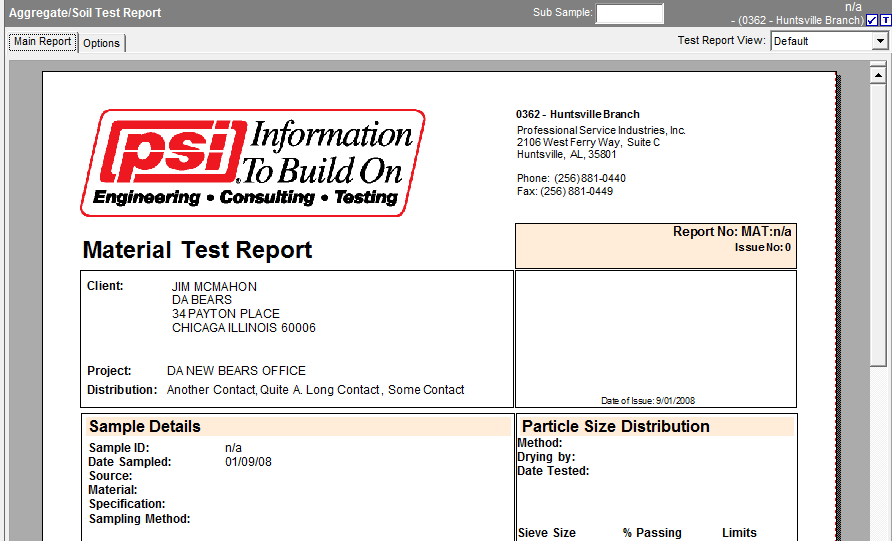Click the PSI company logo
Image resolution: width=892 pixels, height=541 pixels.
coord(252,162)
